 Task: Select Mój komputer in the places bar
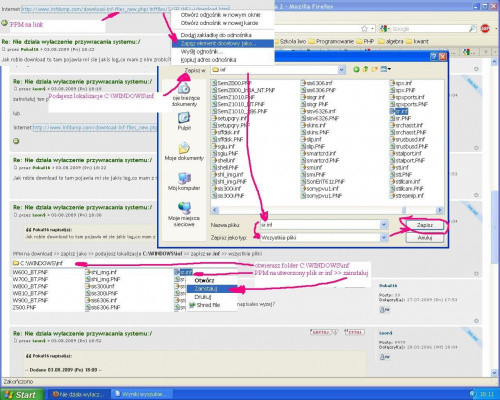pyautogui.click(x=184, y=182)
